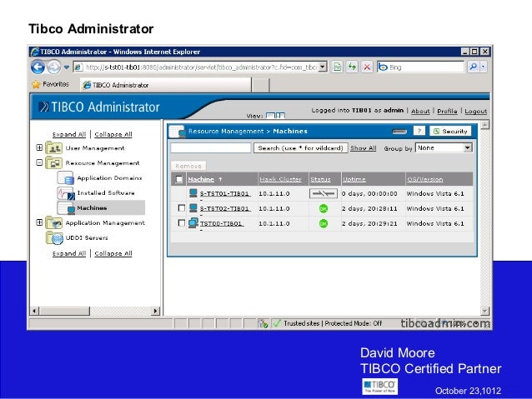
Task: Click the Application Management folder icon
Action: point(54,222)
